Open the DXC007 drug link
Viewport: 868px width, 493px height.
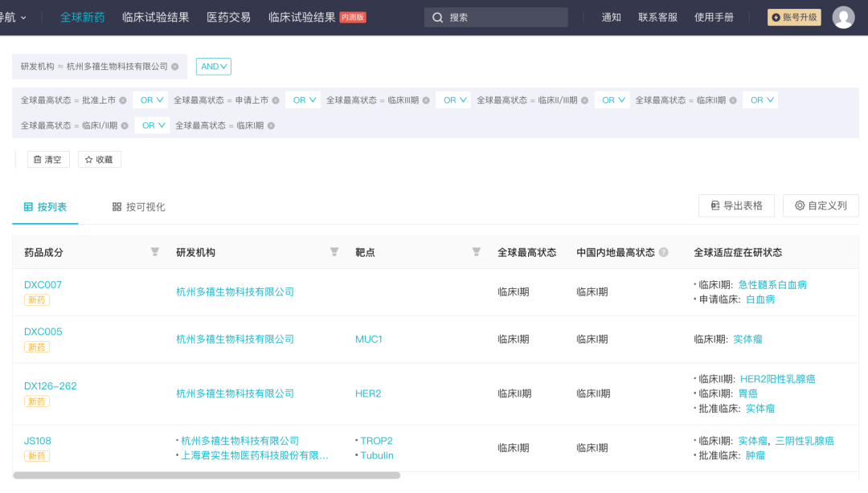43,285
